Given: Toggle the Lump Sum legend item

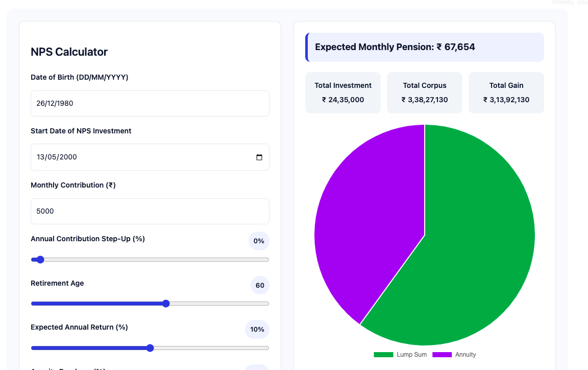Looking at the screenshot, I should coord(400,355).
